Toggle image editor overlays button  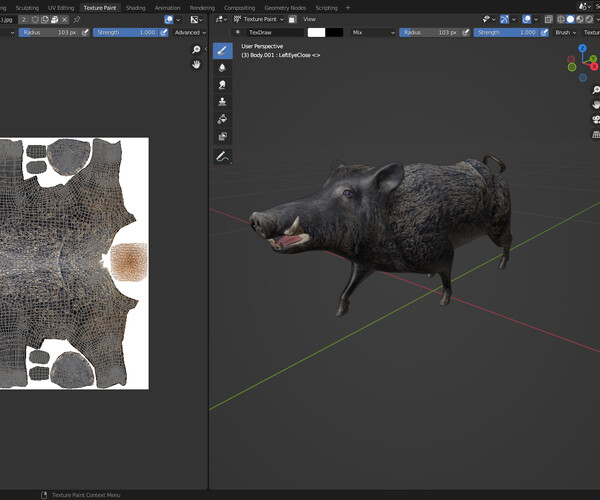[x=169, y=20]
